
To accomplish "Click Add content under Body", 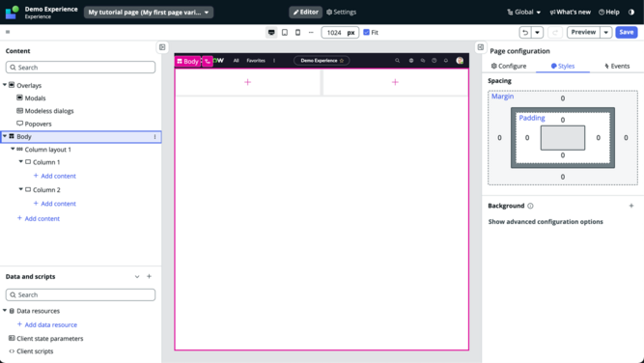I will (x=39, y=218).
